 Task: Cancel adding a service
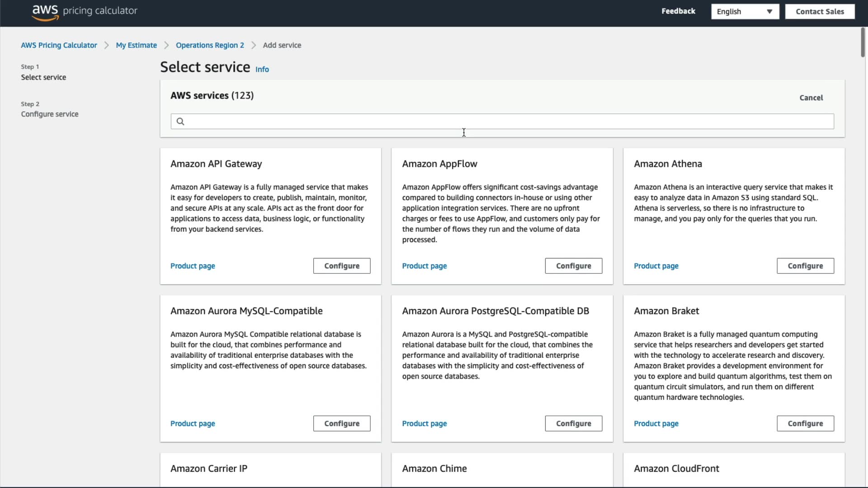click(x=811, y=98)
